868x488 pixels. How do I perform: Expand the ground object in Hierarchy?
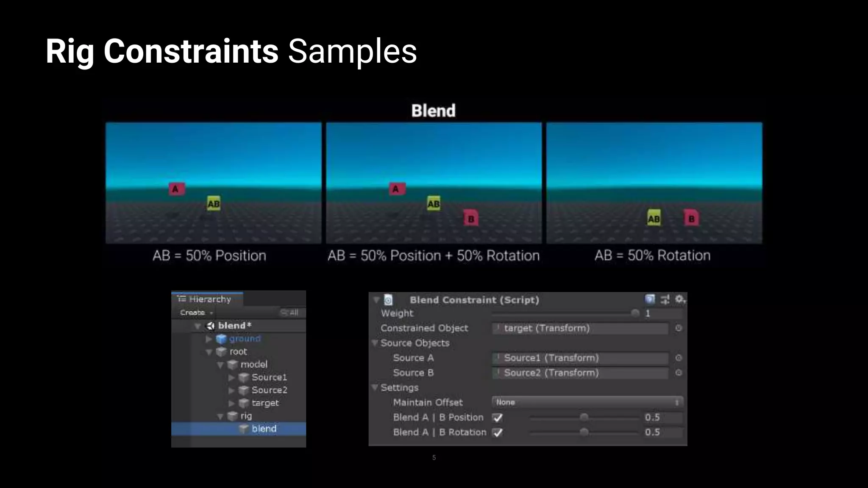(209, 339)
